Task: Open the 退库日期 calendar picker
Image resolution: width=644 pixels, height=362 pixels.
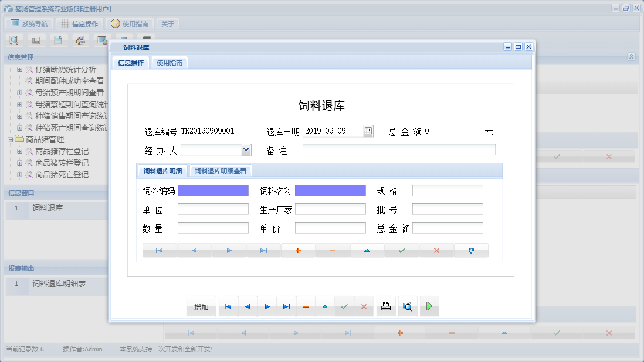Action: [368, 131]
